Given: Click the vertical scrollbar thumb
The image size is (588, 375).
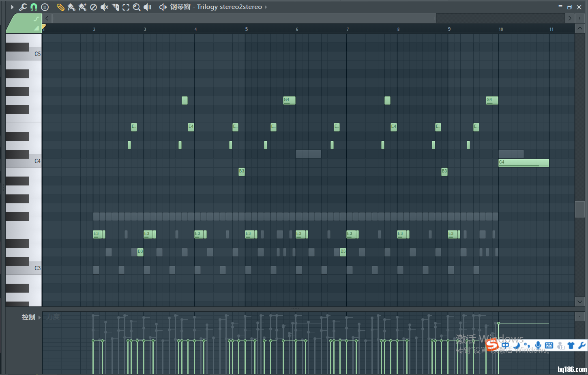Looking at the screenshot, I should [580, 209].
